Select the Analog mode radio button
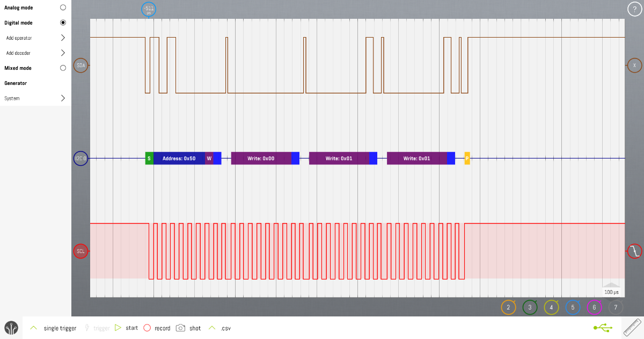644x339 pixels. 63,8
